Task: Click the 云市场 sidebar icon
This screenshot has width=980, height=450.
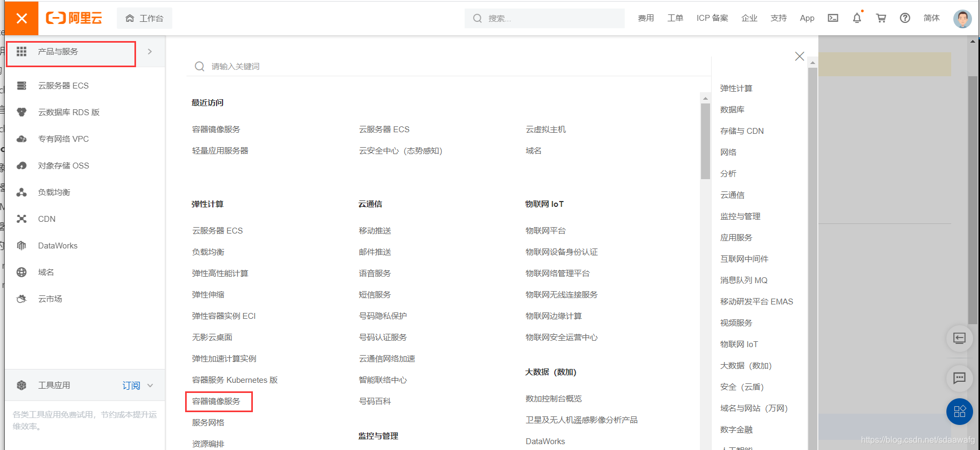Action: click(x=21, y=299)
